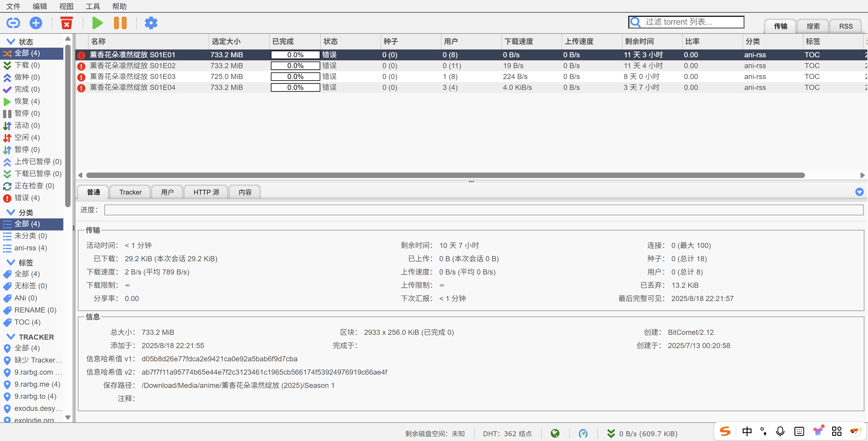Sort by the 名称 column header

point(149,41)
